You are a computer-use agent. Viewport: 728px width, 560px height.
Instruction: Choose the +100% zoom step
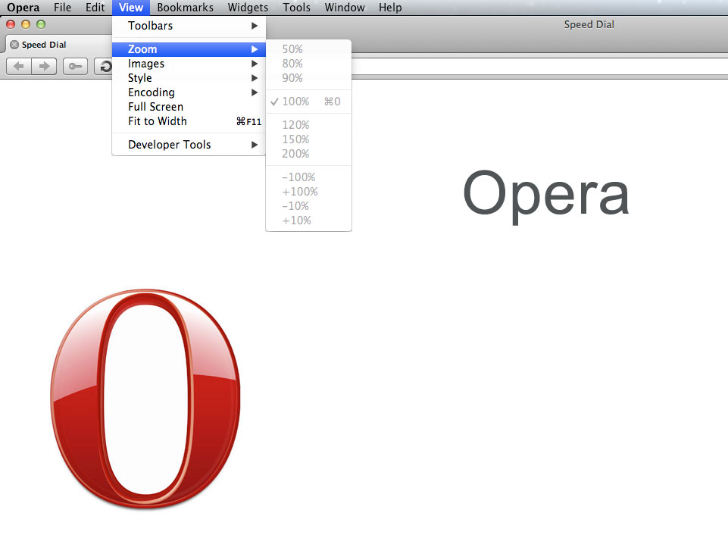[x=308, y=192]
